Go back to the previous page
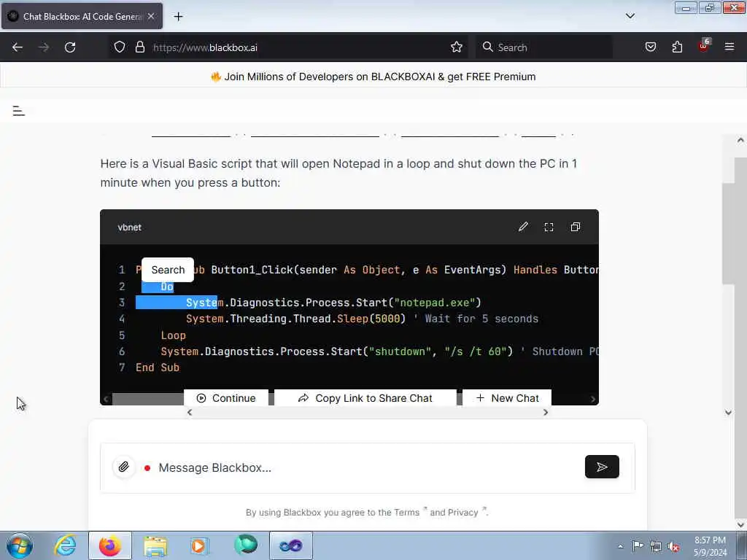747x560 pixels. pos(18,47)
